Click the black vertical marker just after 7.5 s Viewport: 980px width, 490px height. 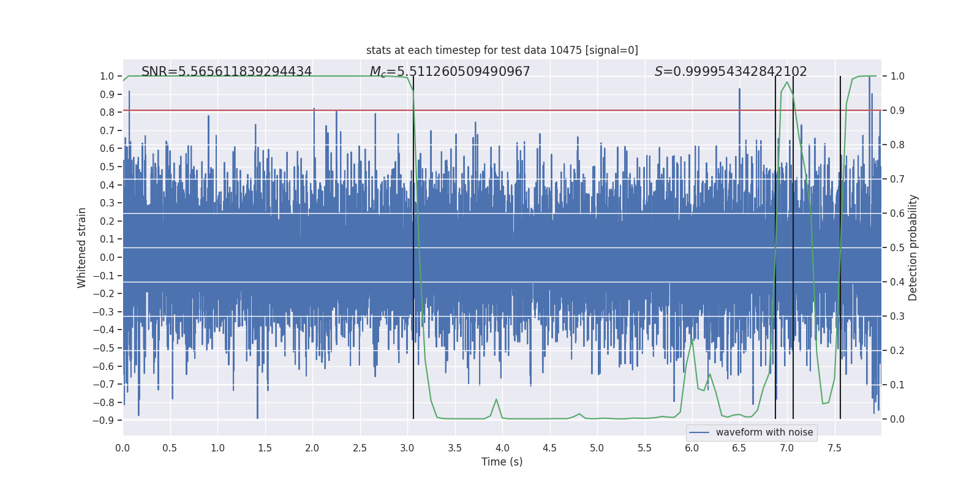click(840, 245)
